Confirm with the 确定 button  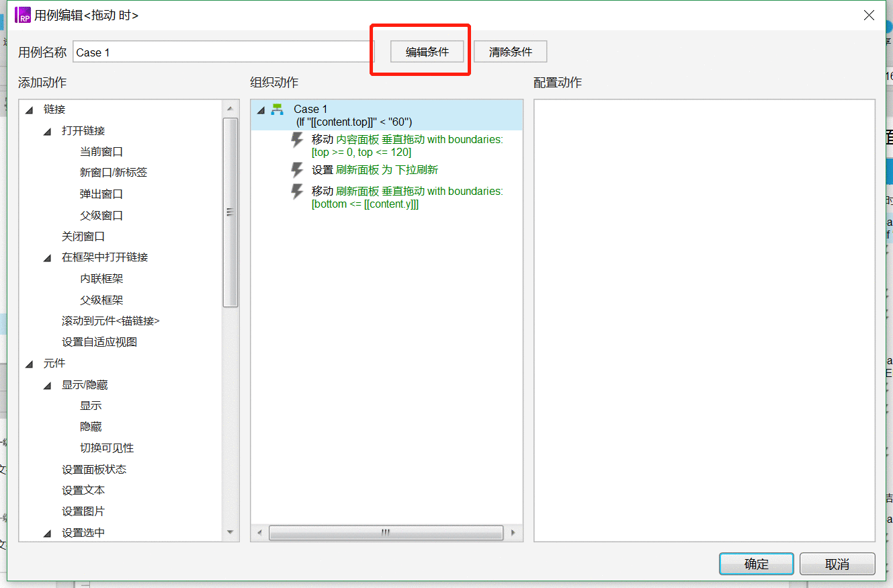click(x=757, y=564)
